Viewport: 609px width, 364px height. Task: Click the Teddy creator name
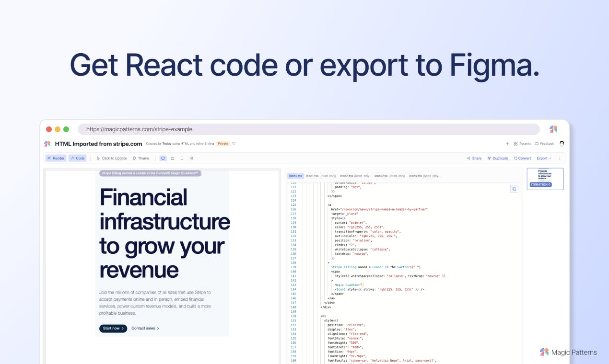[x=166, y=144]
